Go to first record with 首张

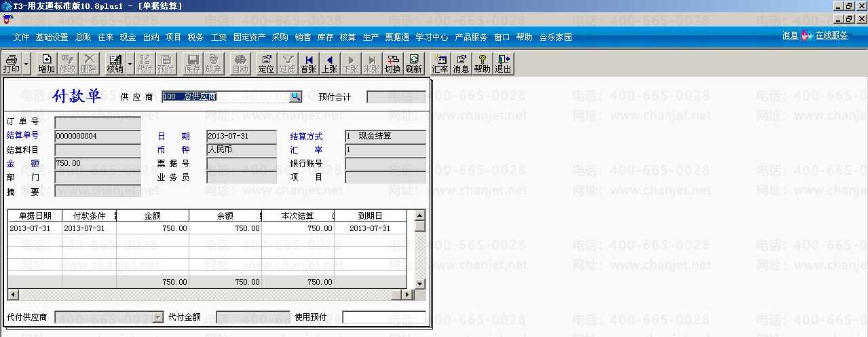309,64
